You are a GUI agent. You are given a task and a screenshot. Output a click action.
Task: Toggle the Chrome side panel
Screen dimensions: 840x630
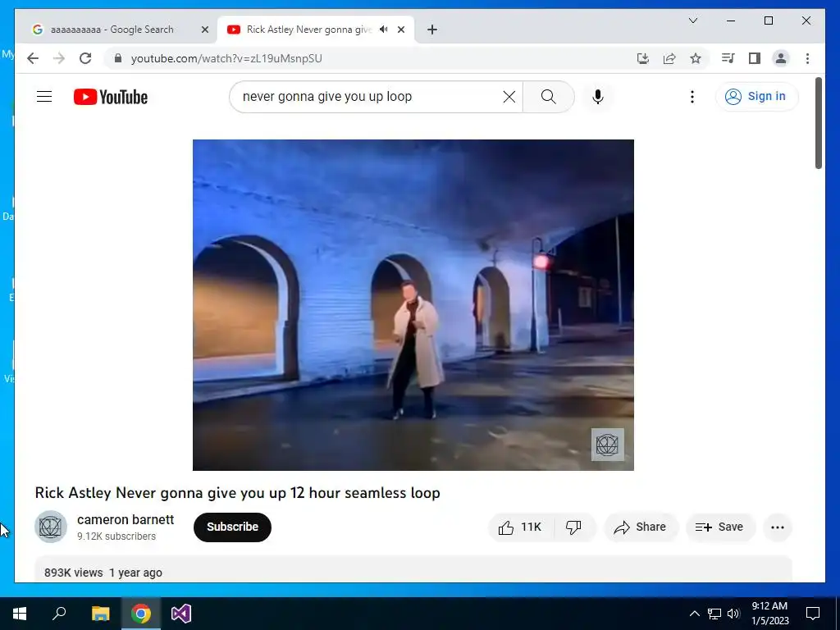[x=755, y=58]
